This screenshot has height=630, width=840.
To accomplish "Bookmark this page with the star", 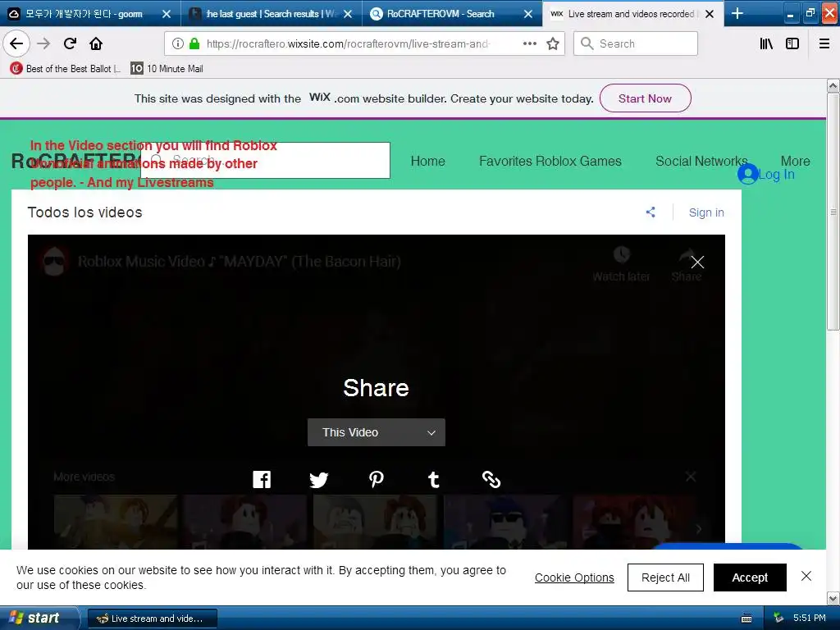I will 552,44.
